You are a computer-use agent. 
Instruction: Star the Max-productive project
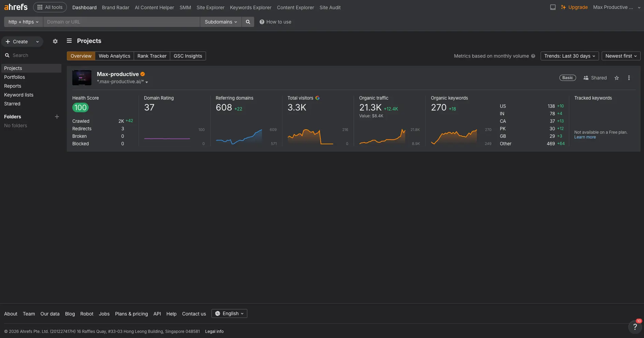tap(617, 78)
